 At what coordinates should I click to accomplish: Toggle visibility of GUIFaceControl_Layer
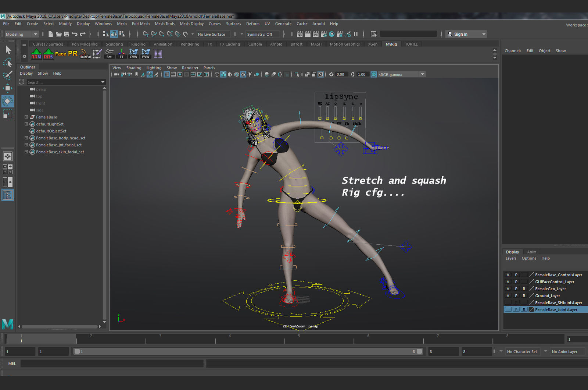[x=508, y=282]
